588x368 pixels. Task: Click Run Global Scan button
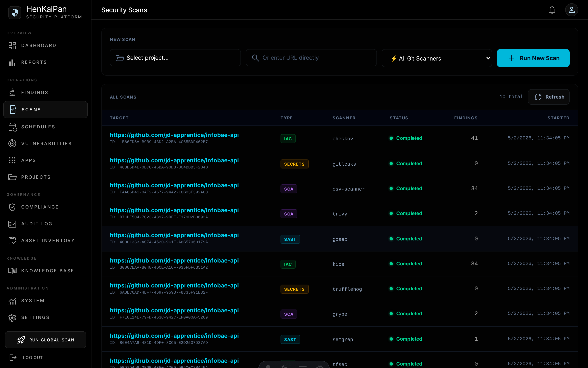(46, 340)
